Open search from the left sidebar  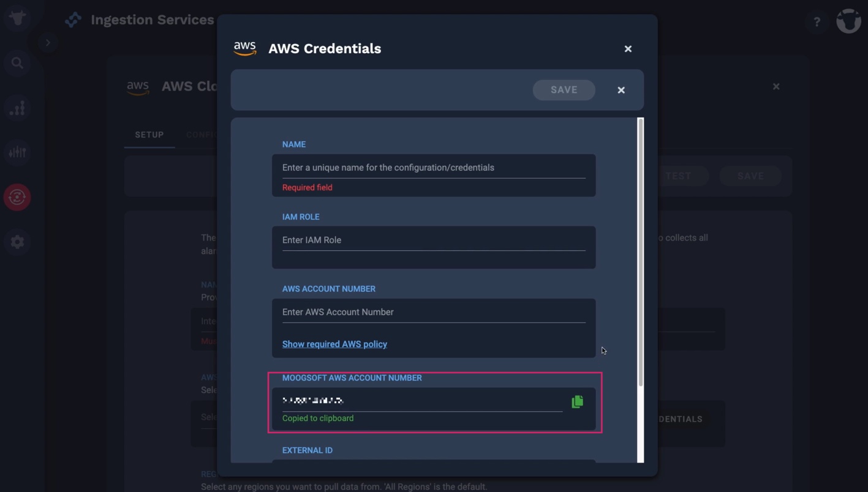pyautogui.click(x=17, y=63)
